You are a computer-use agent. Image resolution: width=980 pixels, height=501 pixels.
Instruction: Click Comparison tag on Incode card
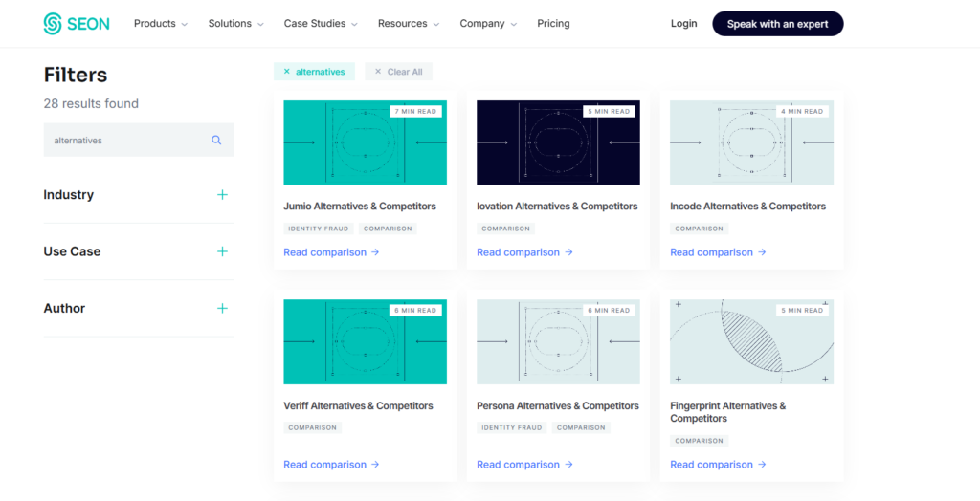coord(699,229)
